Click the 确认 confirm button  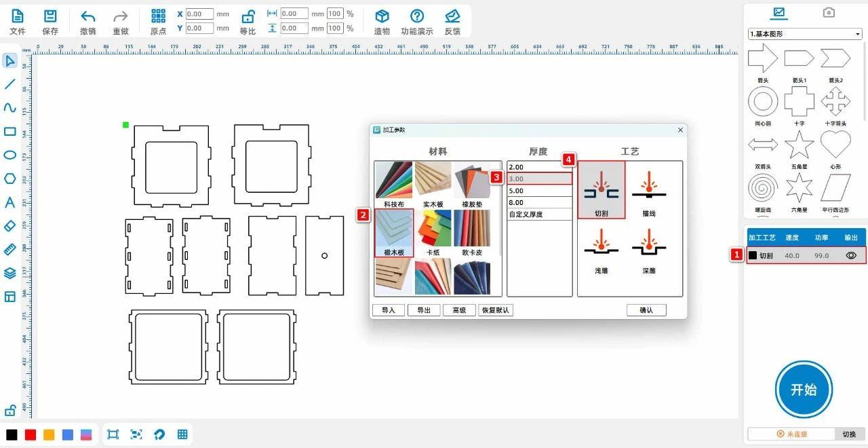pos(646,310)
